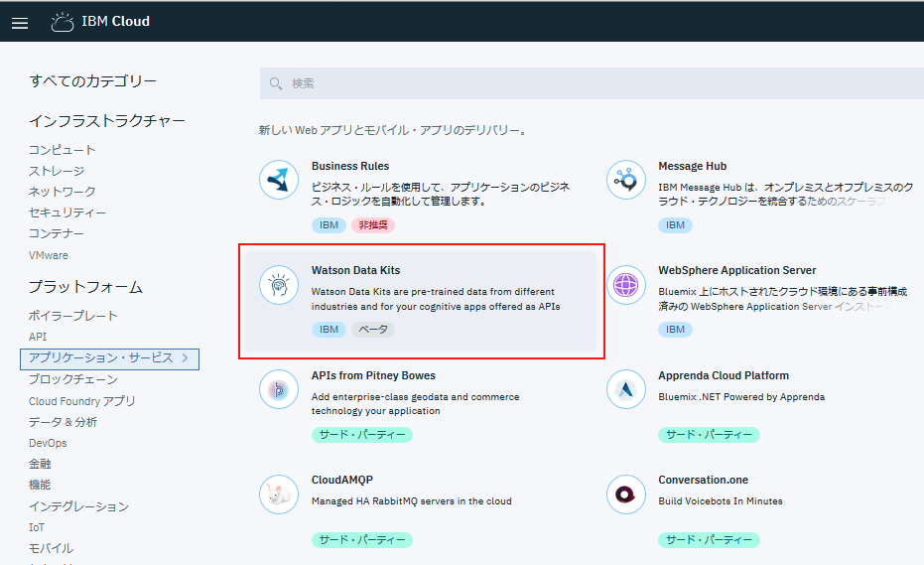
Task: Click IBM tag on WebSphere Application Server
Action: point(675,330)
